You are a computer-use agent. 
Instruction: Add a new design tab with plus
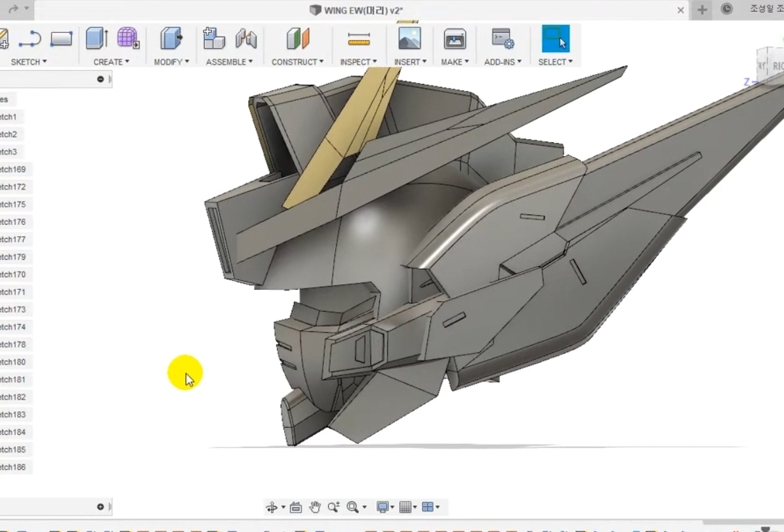coord(702,10)
